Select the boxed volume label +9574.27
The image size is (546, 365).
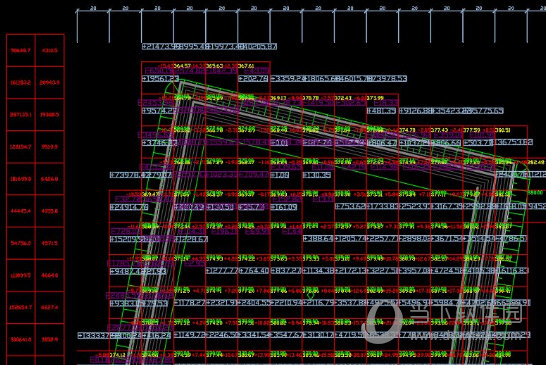tap(159, 111)
